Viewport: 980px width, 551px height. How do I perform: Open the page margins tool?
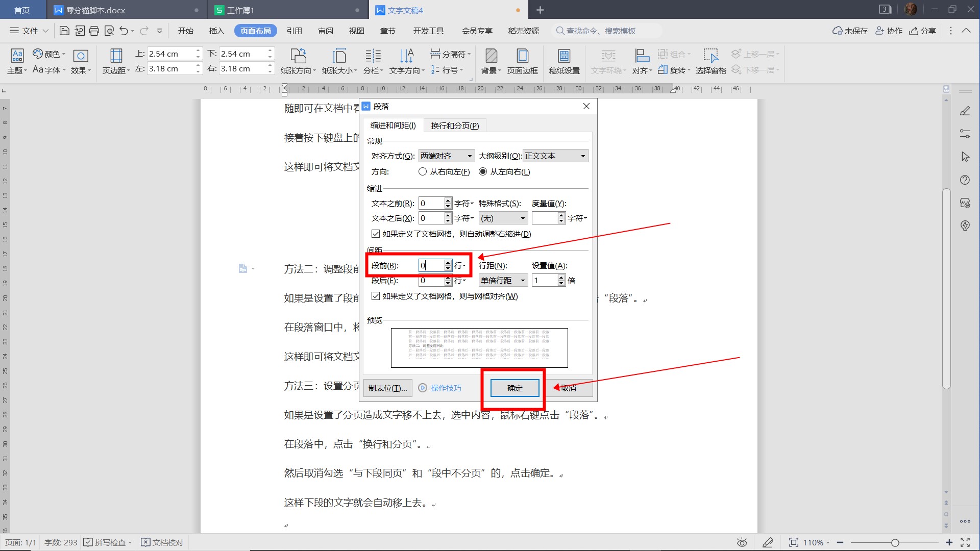(116, 56)
